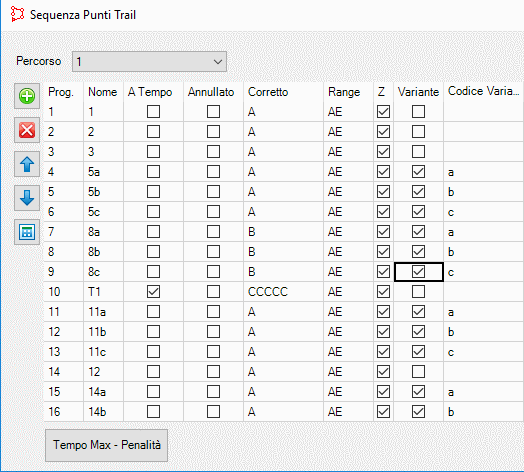Open the Percorso dropdown
This screenshot has height=472, width=524.
[149, 62]
